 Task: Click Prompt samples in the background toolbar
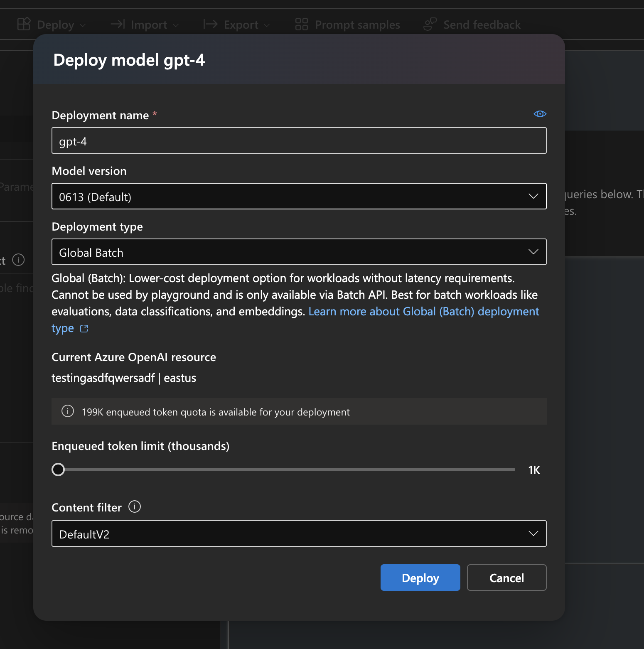(x=347, y=25)
